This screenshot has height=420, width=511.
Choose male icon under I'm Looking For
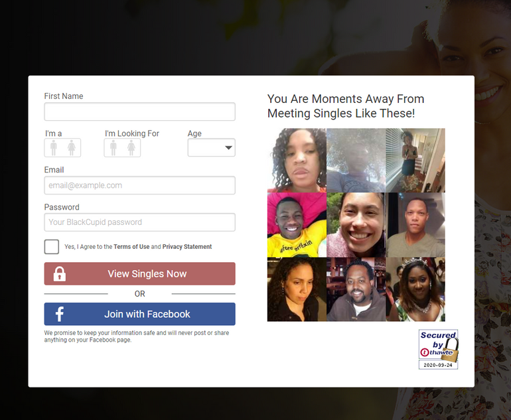tap(113, 148)
